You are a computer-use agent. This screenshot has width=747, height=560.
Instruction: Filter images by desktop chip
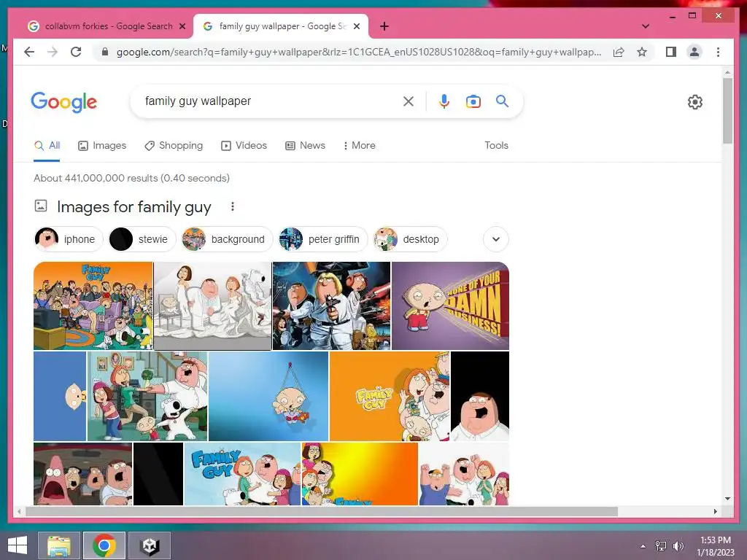click(410, 239)
